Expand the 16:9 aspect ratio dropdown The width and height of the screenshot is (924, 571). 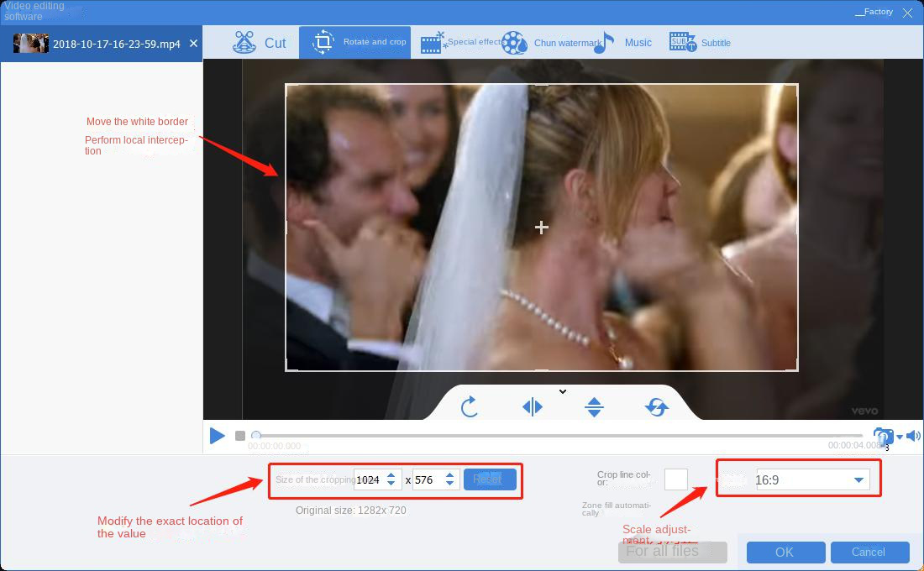pyautogui.click(x=858, y=480)
